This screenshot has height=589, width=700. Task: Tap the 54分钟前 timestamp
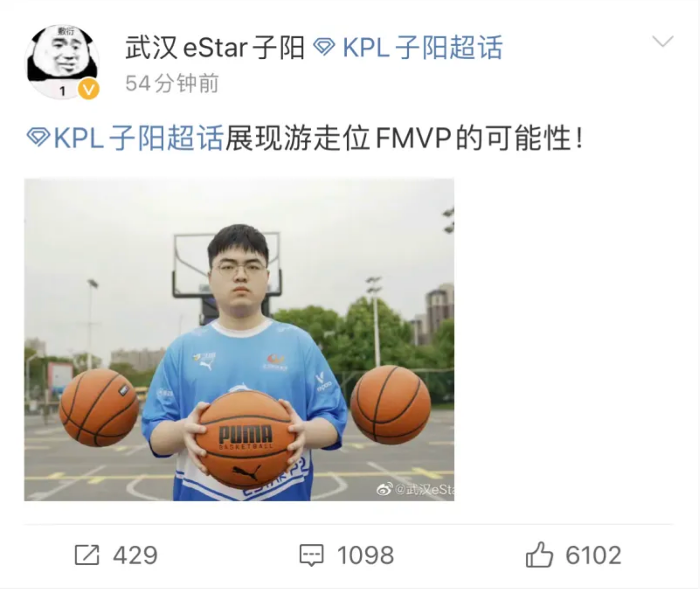(172, 84)
